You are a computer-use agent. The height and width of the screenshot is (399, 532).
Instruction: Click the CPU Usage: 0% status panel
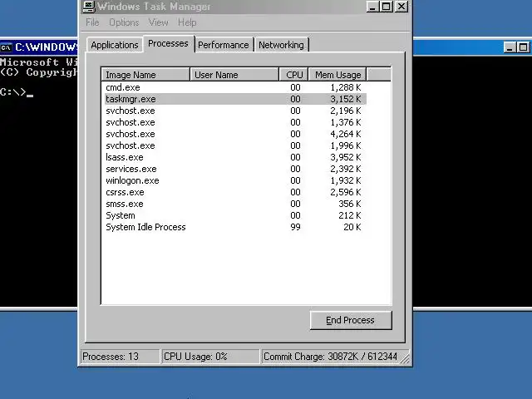[x=210, y=357]
